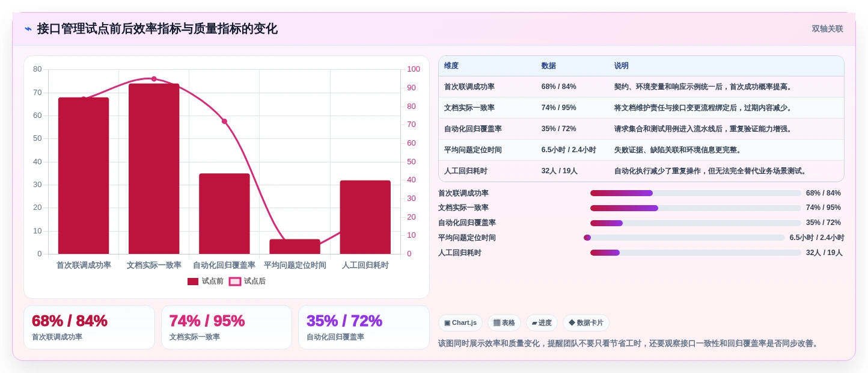This screenshot has width=868, height=373.
Task: Click the 数据卡片 tag
Action: 586,322
